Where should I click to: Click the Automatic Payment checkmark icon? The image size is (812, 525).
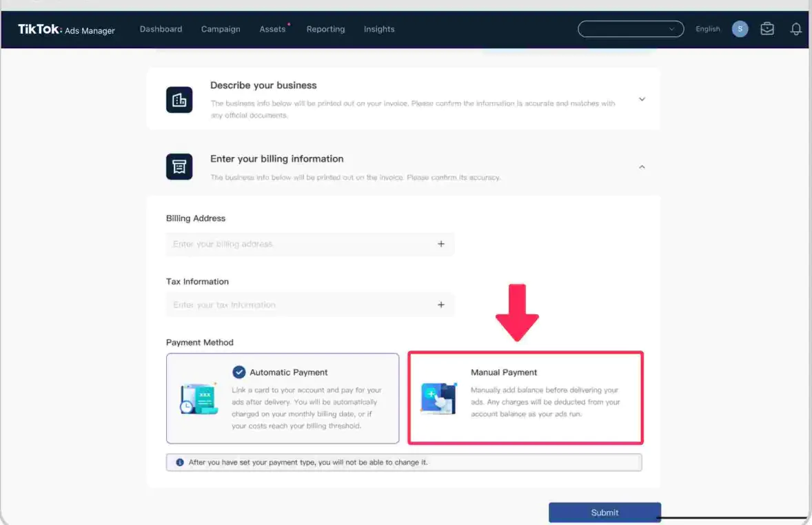point(238,372)
